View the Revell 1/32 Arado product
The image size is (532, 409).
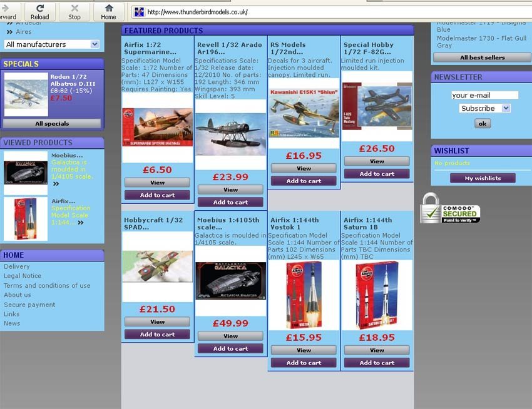[231, 189]
